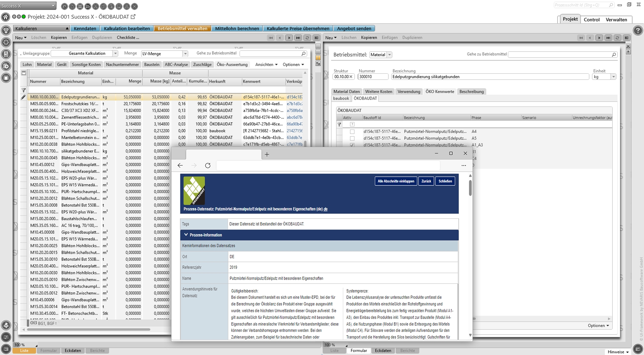The image size is (644, 355).
Task: Click the Schließen button in the popup
Action: [x=445, y=181]
